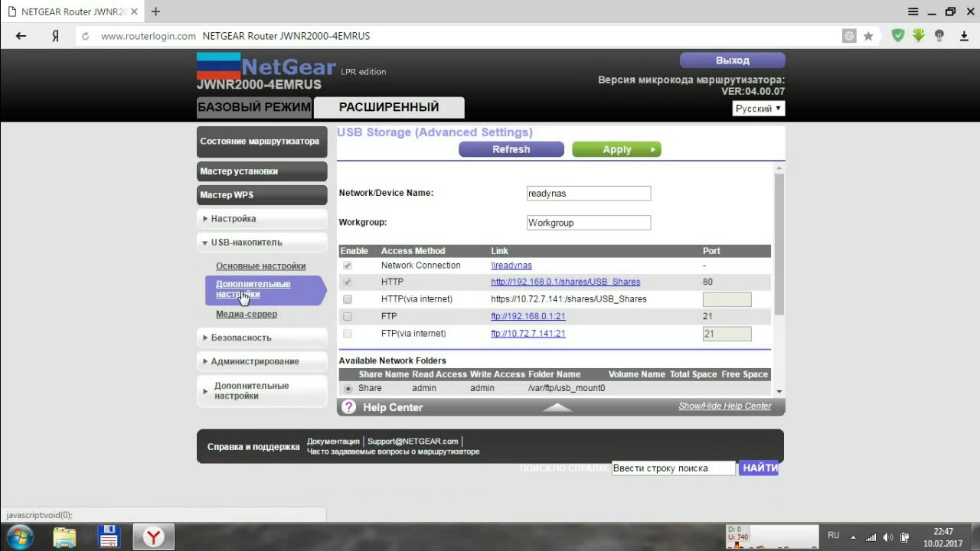
Task: Collapse the USB-накопитель section
Action: [262, 243]
